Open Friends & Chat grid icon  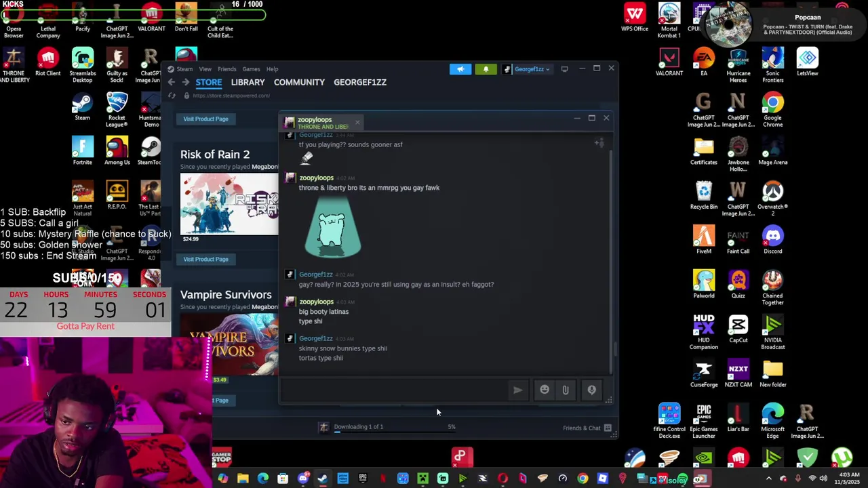[x=608, y=428]
